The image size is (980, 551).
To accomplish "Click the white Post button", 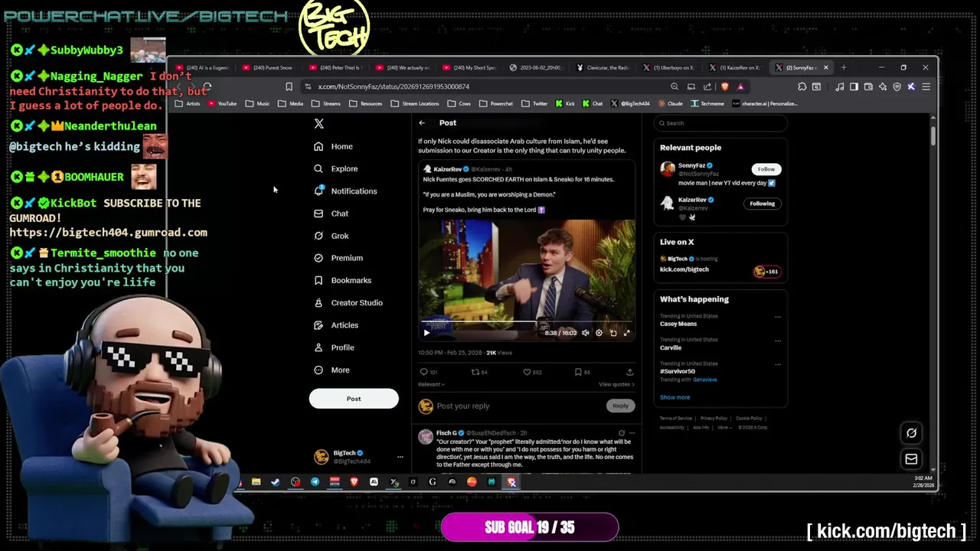I will point(354,398).
